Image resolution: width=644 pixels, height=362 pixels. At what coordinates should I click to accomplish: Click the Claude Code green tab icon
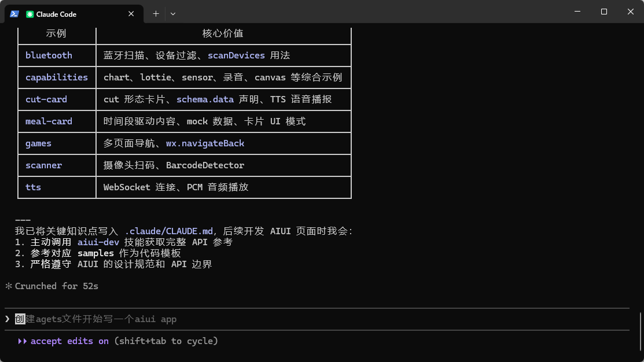click(30, 14)
